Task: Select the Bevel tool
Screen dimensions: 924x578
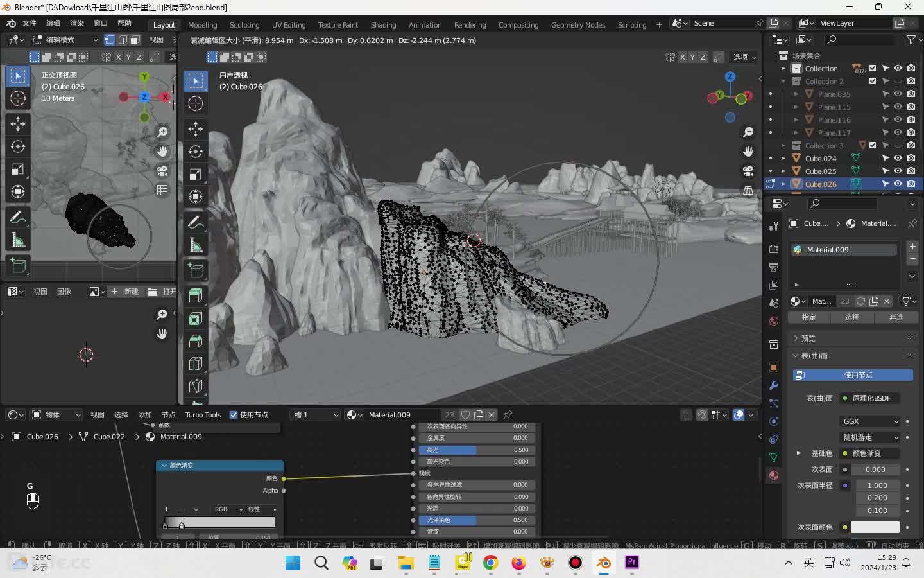Action: (196, 341)
